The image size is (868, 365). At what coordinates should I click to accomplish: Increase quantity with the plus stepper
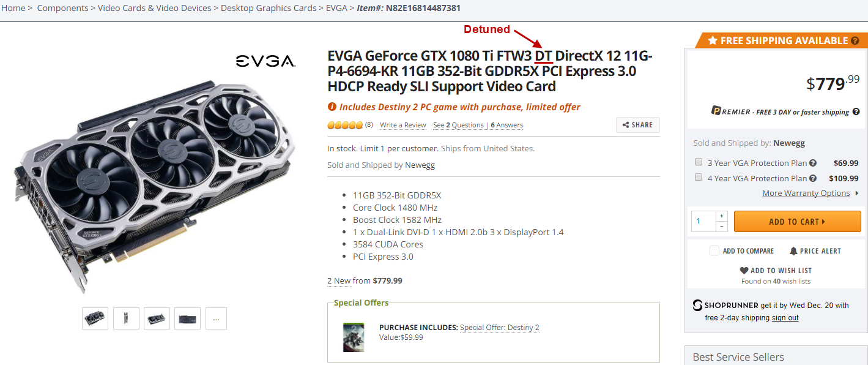click(722, 216)
